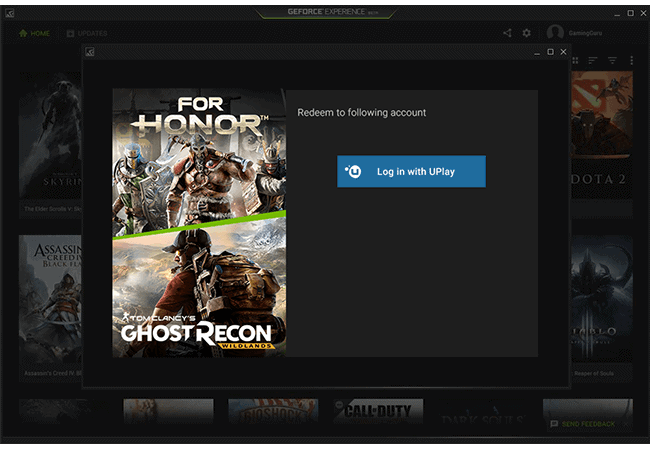Click the Send Feedback button
The width and height of the screenshot is (650, 450).
click(583, 424)
